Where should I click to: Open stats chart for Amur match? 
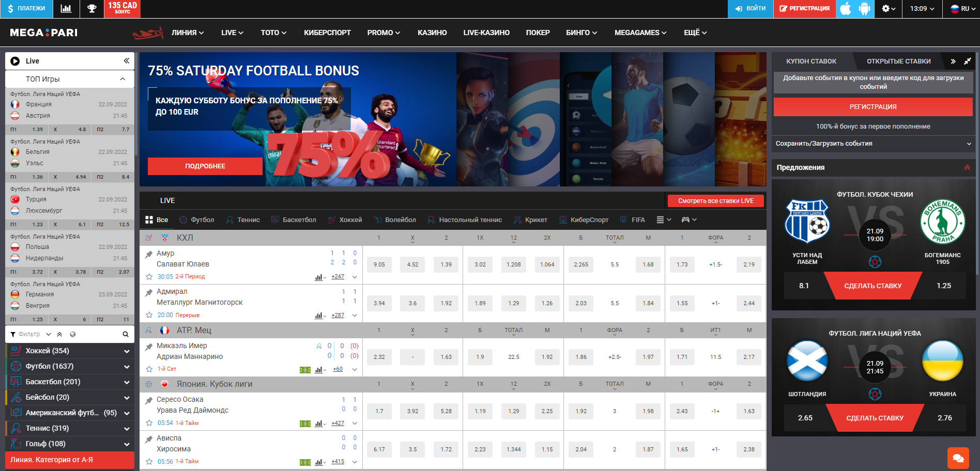point(320,277)
